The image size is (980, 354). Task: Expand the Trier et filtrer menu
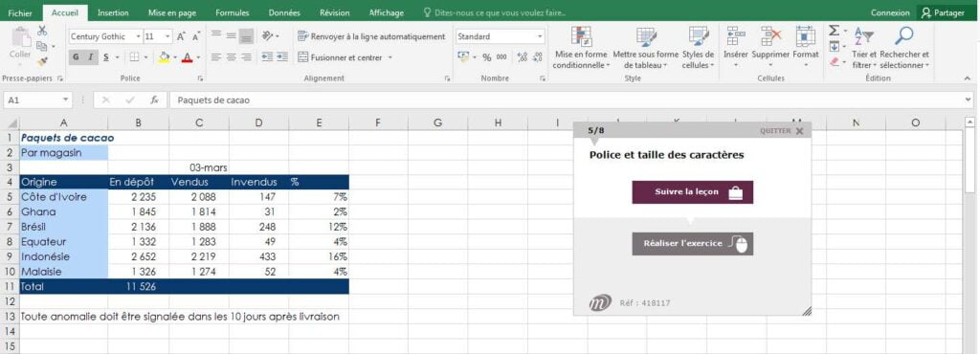(864, 48)
